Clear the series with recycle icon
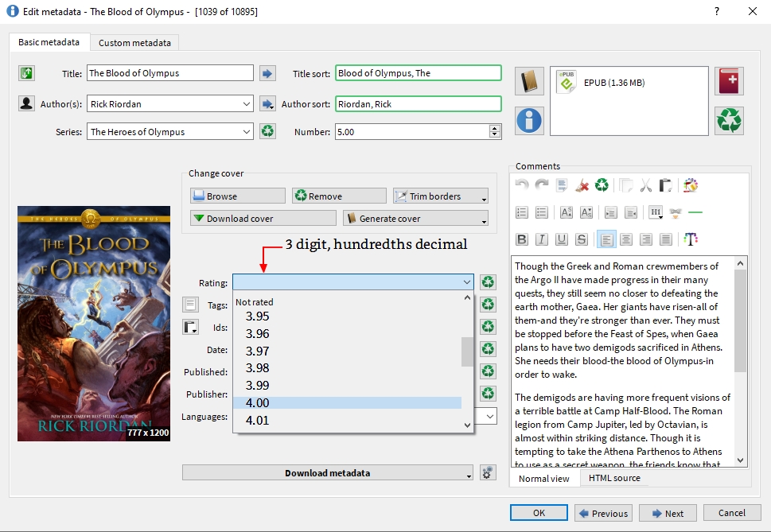Screen dimensions: 771x532 click(267, 131)
